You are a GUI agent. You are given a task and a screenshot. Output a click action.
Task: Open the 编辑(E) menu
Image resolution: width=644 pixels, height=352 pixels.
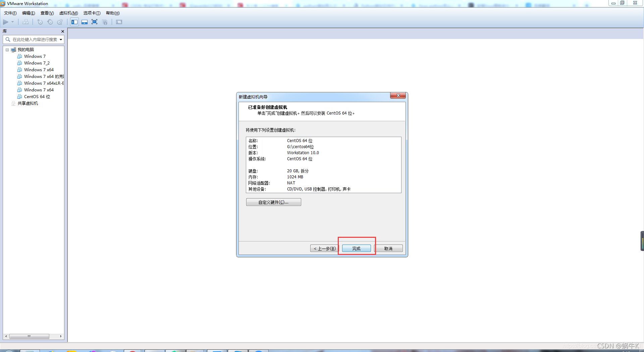[x=29, y=13]
